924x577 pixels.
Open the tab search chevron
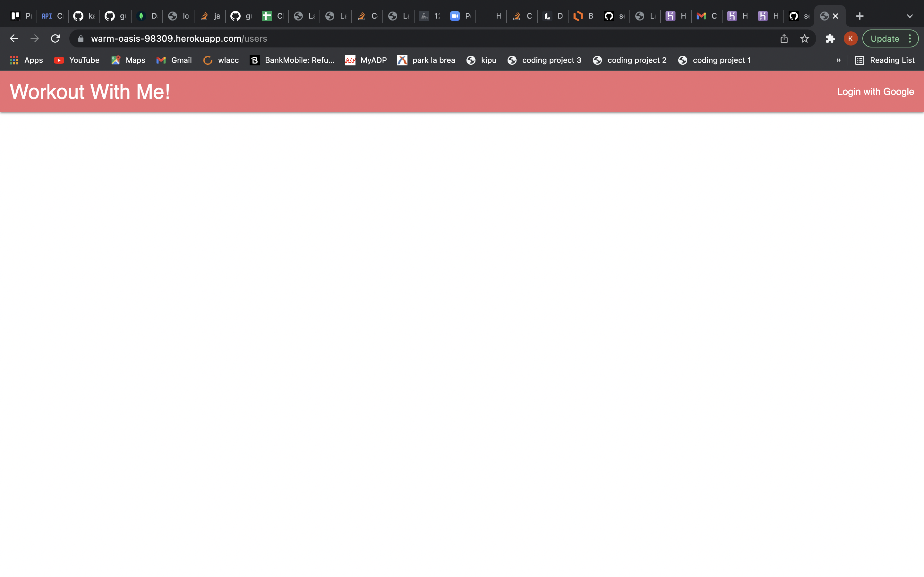click(910, 16)
